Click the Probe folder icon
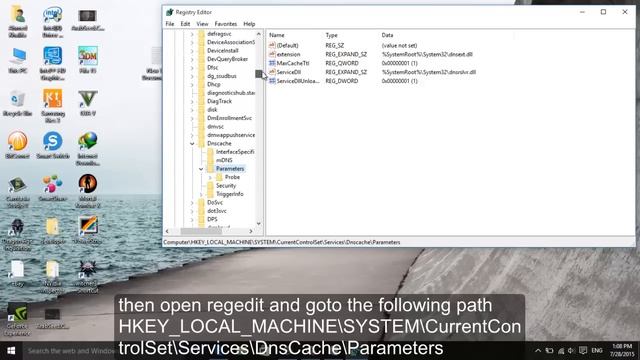Screen dimensions: 640x360 pyautogui.click(x=219, y=177)
